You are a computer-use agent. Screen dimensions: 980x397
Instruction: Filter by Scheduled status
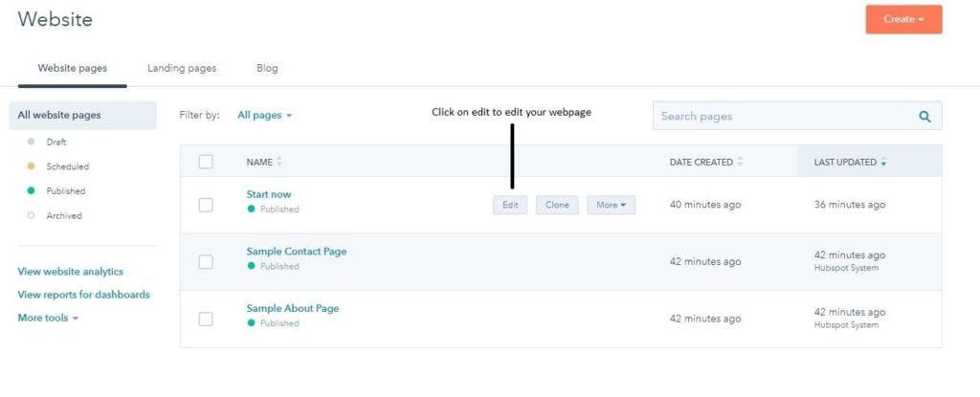[x=58, y=166]
